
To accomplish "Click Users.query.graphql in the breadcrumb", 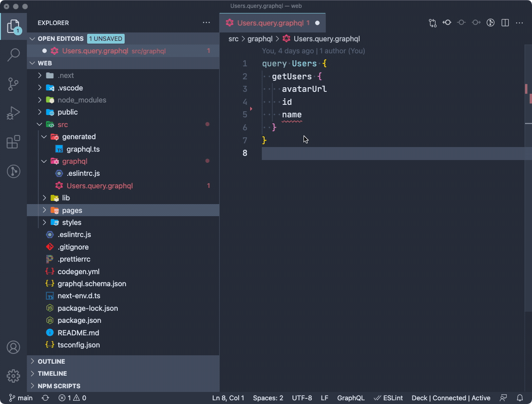I will coord(327,38).
